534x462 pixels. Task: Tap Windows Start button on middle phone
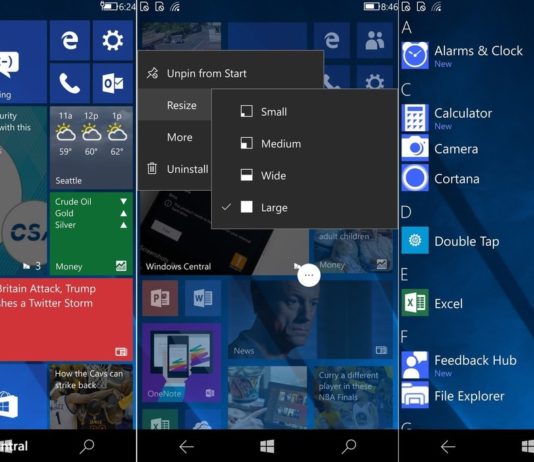[x=267, y=446]
